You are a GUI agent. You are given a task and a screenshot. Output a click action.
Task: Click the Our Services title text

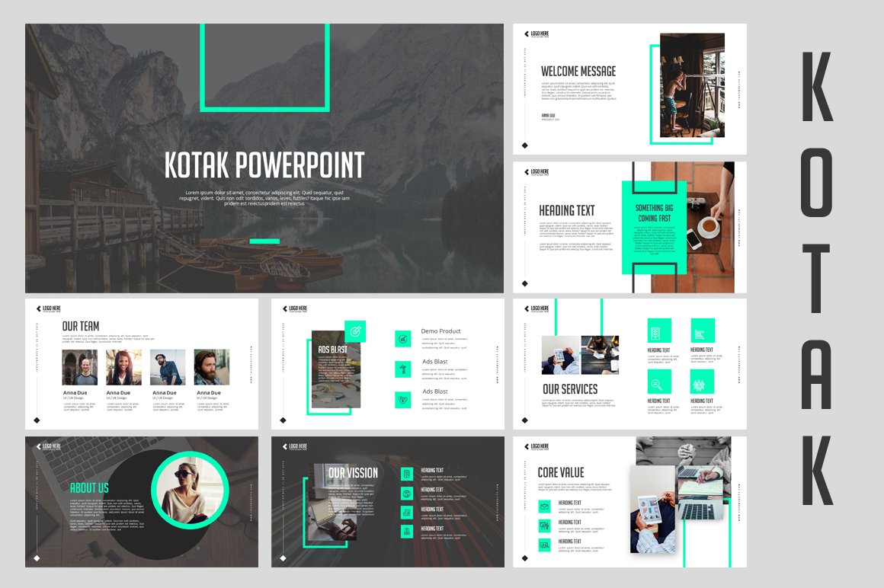tap(570, 389)
